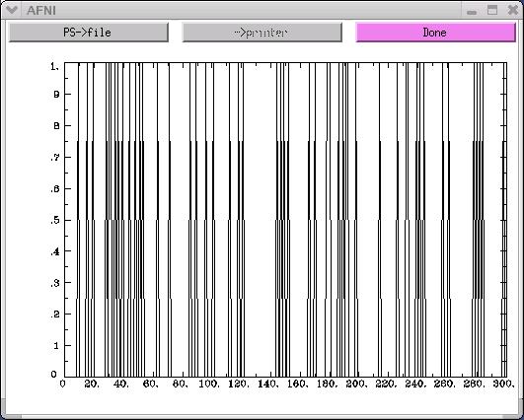Select the y-axis label ".7"

[x=55, y=157]
